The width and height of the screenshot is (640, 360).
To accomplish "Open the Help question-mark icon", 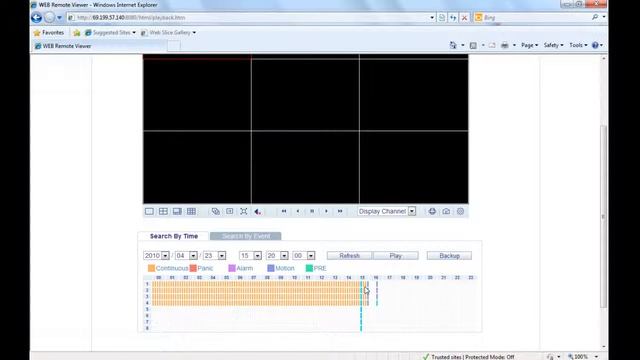I will coord(596,45).
